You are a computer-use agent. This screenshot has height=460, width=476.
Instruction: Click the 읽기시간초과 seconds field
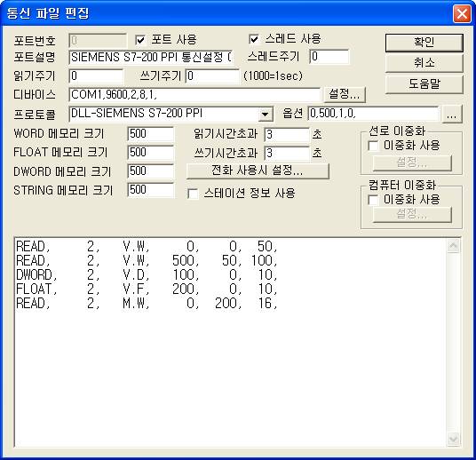(287, 134)
